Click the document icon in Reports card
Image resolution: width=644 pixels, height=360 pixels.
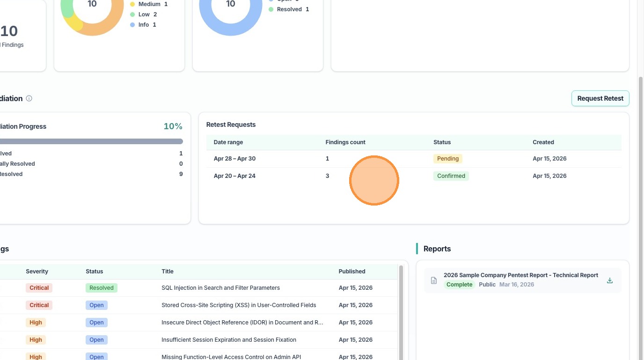[x=433, y=280]
